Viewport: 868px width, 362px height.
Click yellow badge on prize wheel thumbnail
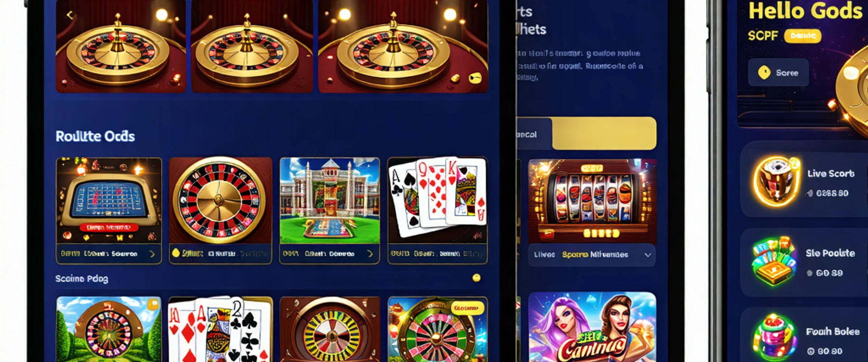pos(467,308)
